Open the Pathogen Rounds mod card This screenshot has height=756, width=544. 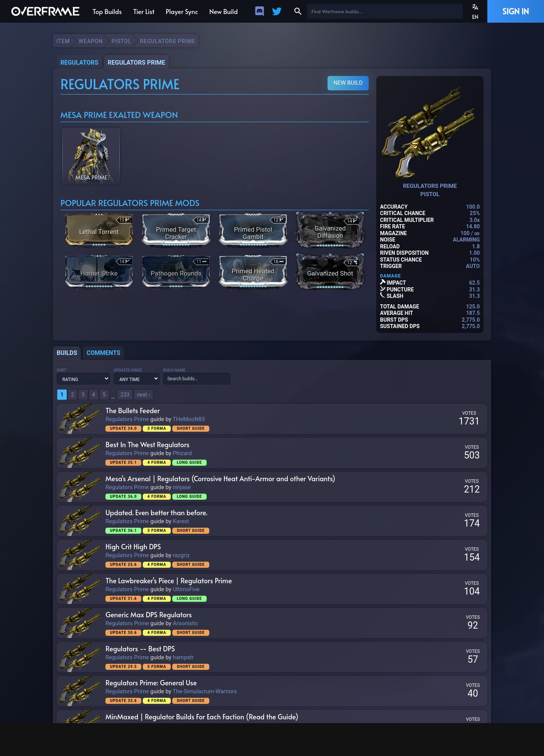(176, 272)
